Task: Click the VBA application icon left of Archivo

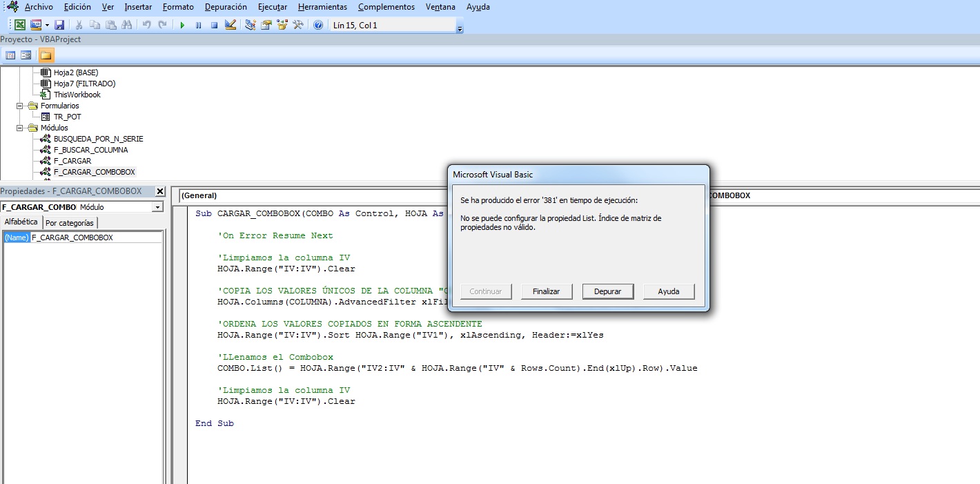Action: click(x=12, y=6)
